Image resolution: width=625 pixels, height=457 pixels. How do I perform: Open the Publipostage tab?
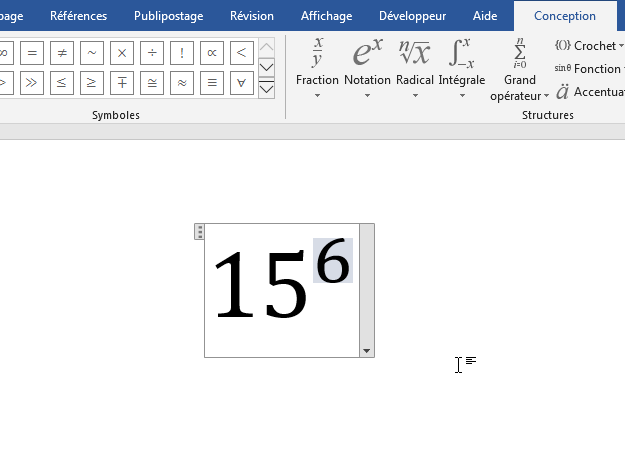tap(168, 16)
